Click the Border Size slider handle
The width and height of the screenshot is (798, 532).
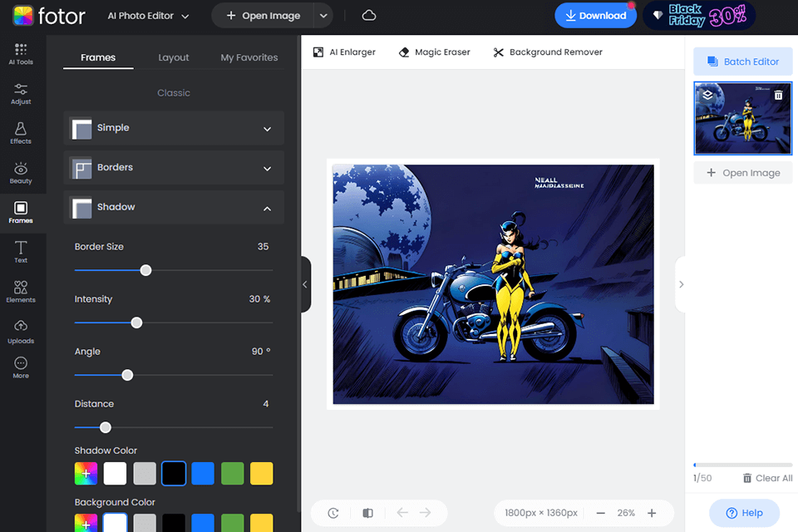pyautogui.click(x=146, y=270)
